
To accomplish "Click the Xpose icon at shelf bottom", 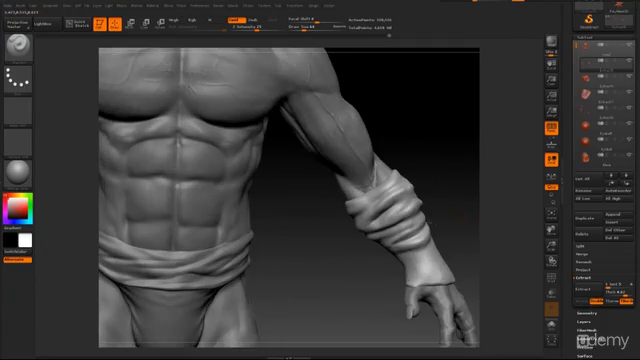I will (x=551, y=340).
